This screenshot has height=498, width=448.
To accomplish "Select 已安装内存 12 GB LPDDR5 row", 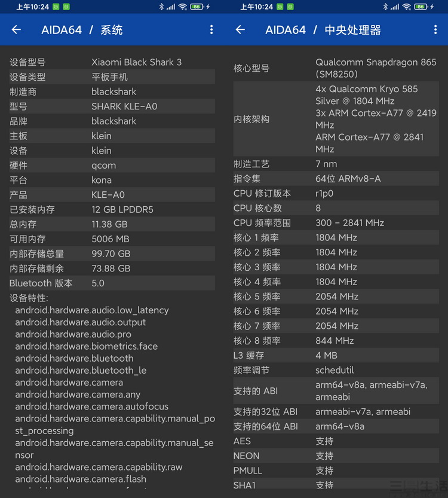I will 112,210.
